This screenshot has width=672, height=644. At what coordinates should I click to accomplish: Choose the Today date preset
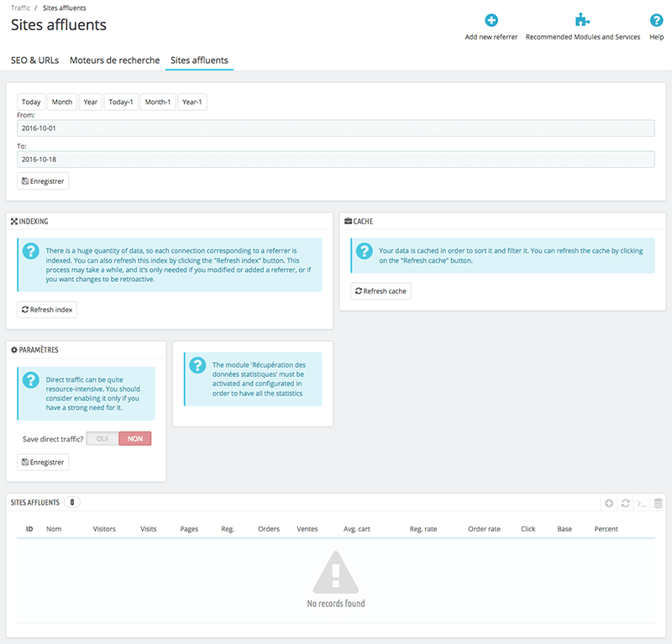click(x=31, y=102)
